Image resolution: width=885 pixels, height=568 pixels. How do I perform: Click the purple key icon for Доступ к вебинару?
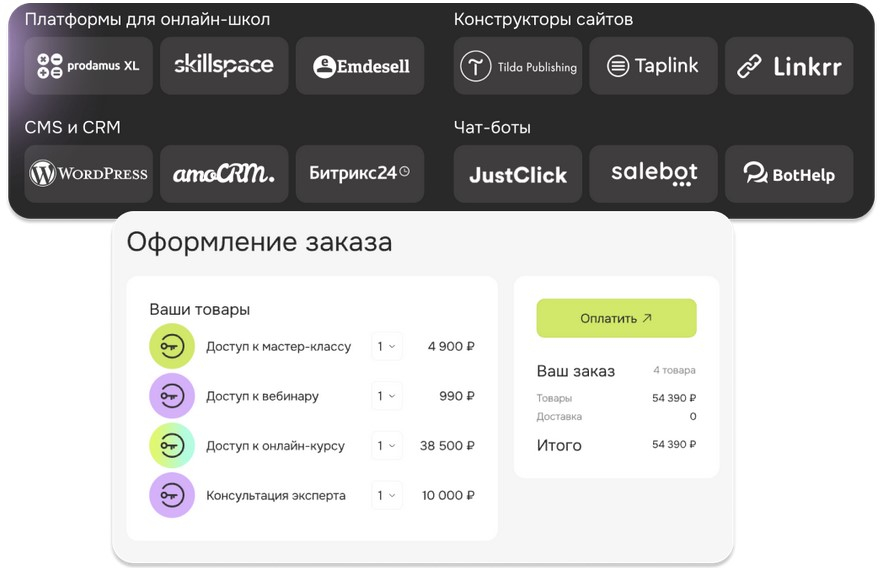[172, 396]
